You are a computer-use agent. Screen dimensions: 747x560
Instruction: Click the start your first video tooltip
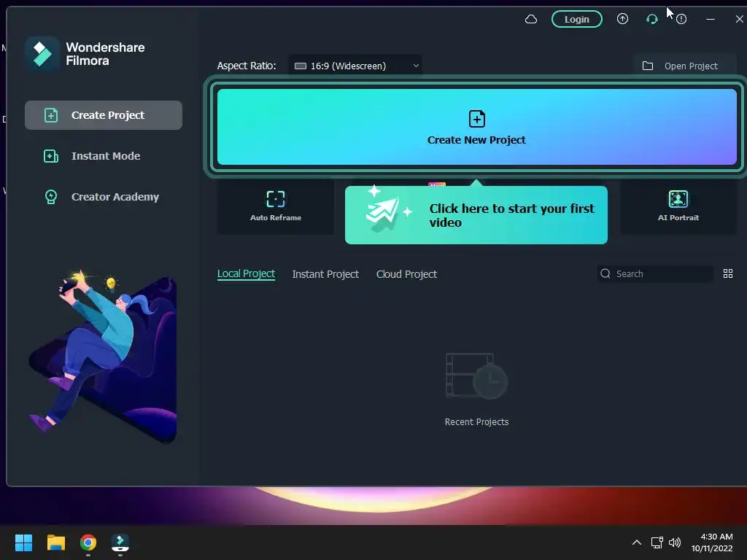pos(476,215)
